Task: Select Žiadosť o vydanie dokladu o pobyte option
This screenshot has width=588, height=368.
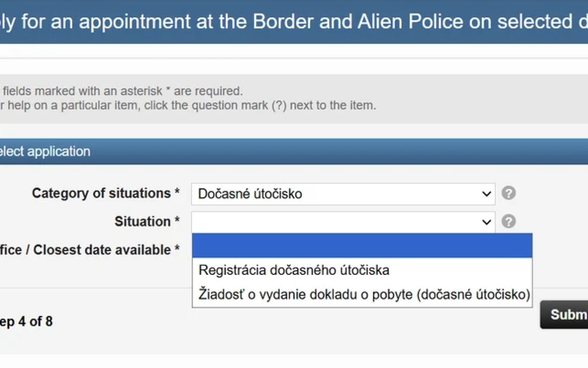Action: (364, 294)
